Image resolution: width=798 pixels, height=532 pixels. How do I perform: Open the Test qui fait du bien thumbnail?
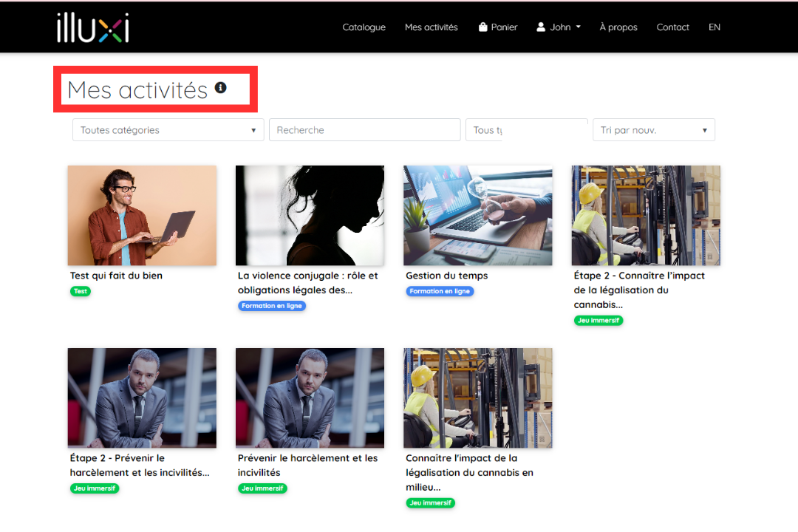tap(142, 215)
